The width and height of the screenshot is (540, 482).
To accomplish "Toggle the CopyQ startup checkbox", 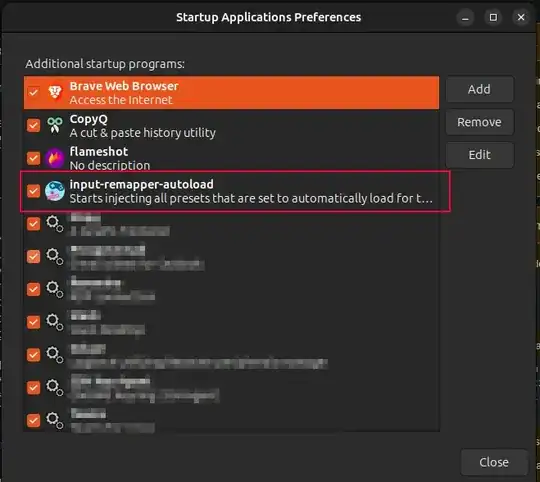I will pyautogui.click(x=33, y=125).
